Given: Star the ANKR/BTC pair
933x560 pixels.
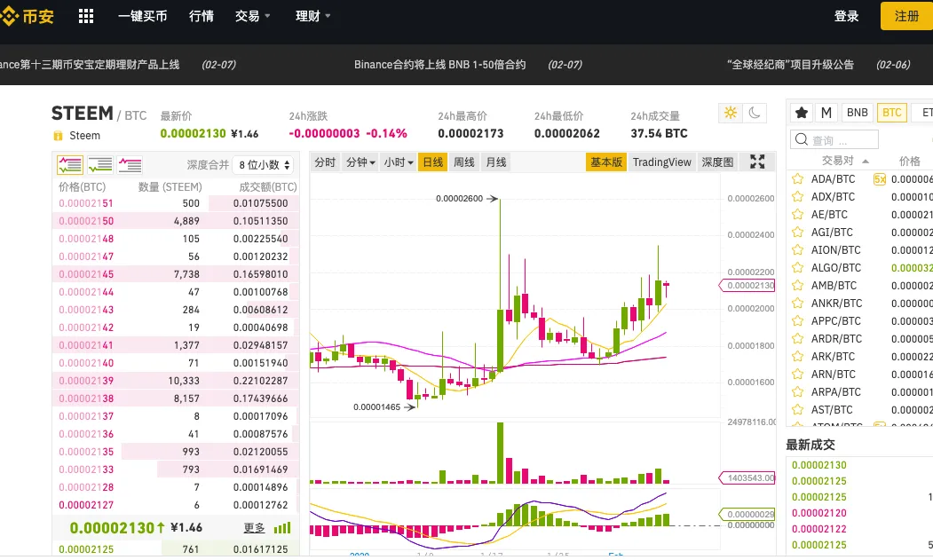Looking at the screenshot, I should coord(797,304).
